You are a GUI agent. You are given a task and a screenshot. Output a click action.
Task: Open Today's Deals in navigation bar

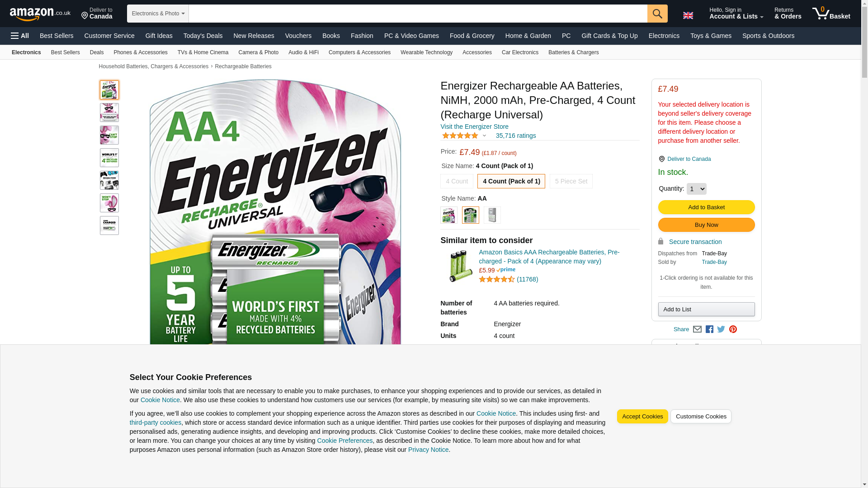click(x=203, y=36)
